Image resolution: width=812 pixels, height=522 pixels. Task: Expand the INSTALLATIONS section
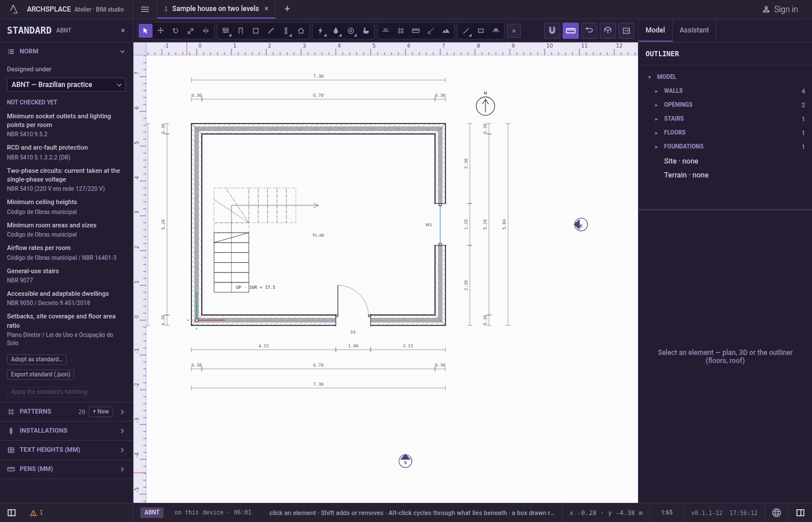(x=67, y=431)
